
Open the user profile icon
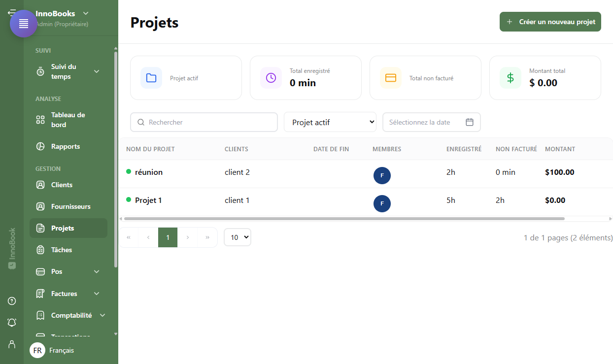(12, 344)
